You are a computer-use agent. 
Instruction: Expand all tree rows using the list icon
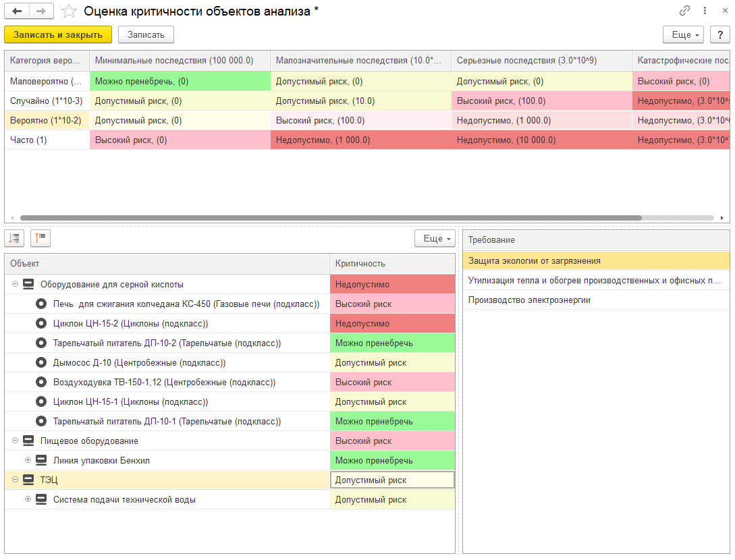[14, 238]
